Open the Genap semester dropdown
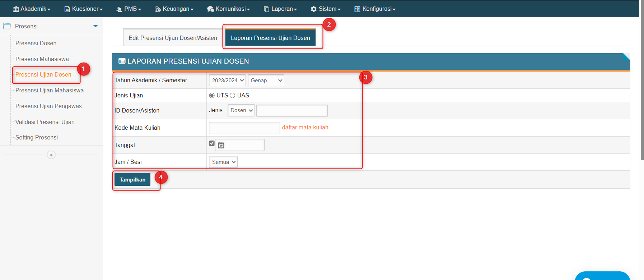644x280 pixels. pos(266,81)
